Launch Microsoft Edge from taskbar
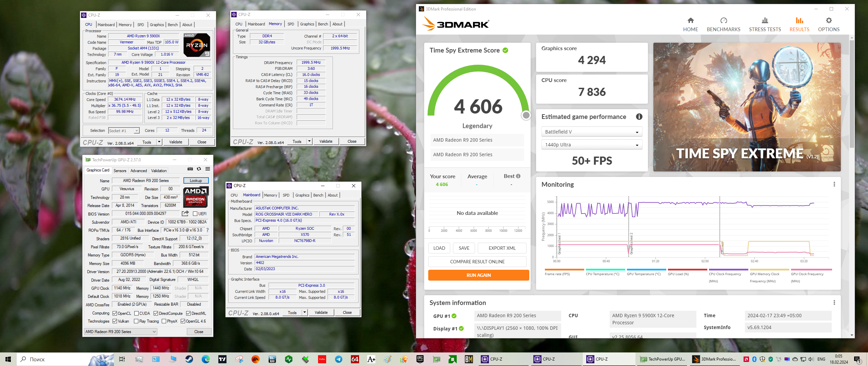Viewport: 868px width, 366px height. [x=205, y=359]
